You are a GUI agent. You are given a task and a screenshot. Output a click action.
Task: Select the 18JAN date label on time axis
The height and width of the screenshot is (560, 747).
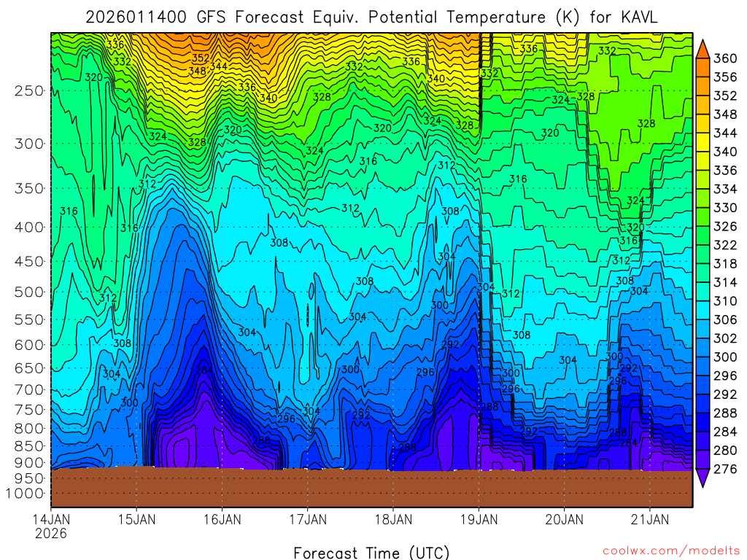[x=393, y=519]
